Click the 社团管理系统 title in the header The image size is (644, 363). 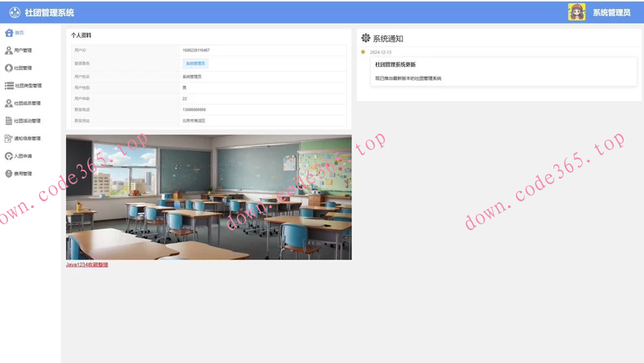[x=49, y=12]
